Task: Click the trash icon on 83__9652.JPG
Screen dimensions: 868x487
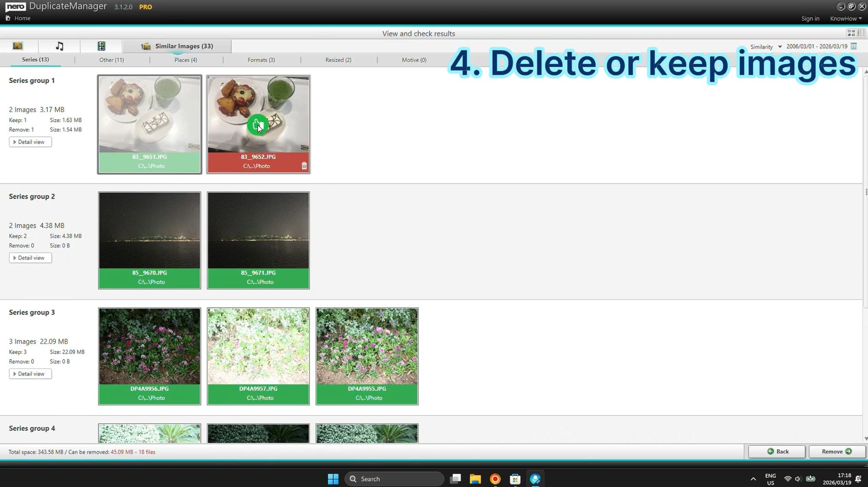Action: 304,166
